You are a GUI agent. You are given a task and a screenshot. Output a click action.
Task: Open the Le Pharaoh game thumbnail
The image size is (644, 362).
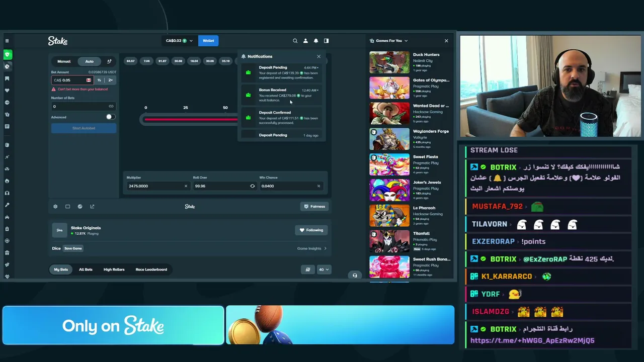[x=389, y=216]
